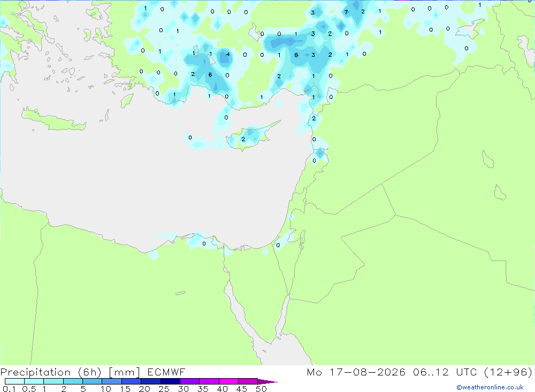Pick the 30–35 mm purple legend swatch
535x392 pixels.
point(190,381)
